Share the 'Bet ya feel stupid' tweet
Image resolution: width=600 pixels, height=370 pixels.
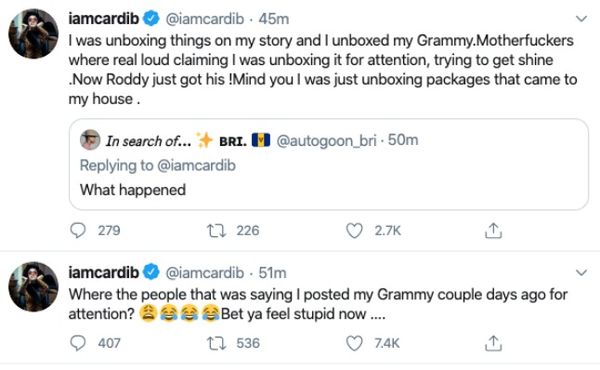(x=493, y=343)
